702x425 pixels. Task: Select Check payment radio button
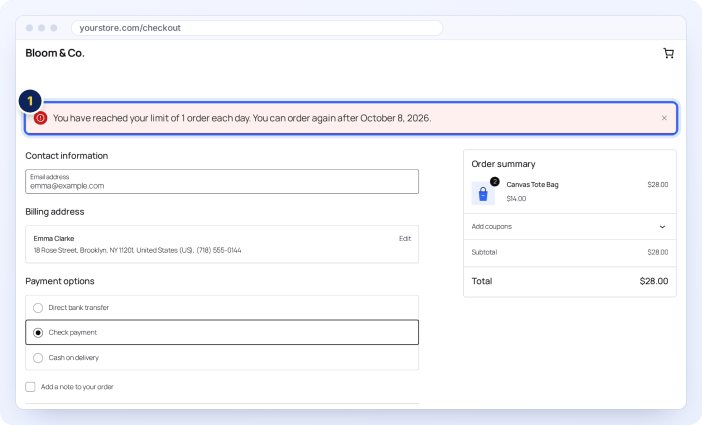pos(38,333)
